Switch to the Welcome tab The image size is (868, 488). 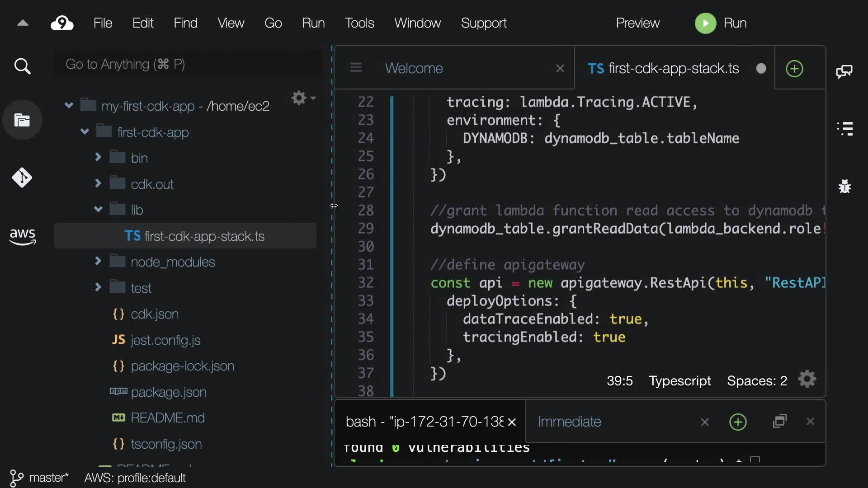coord(414,68)
